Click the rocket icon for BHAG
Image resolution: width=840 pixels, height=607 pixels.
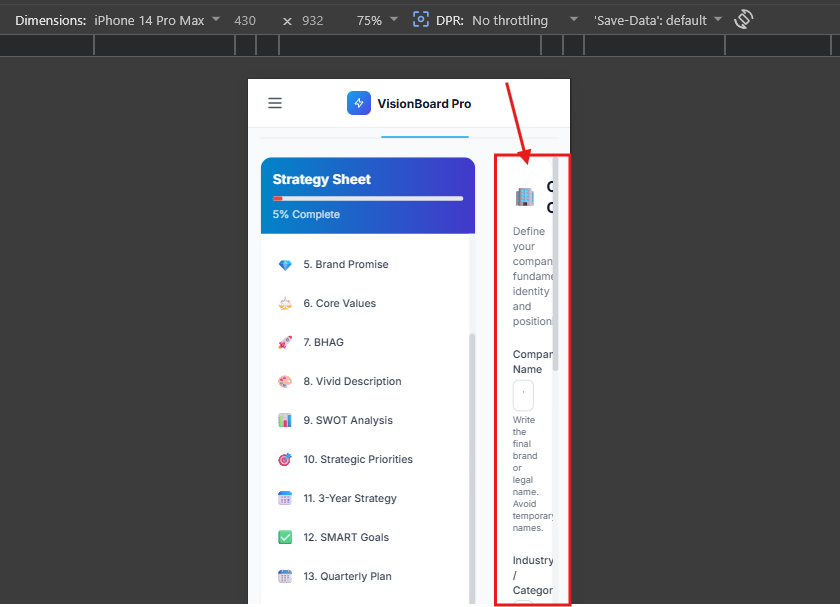[x=285, y=342]
